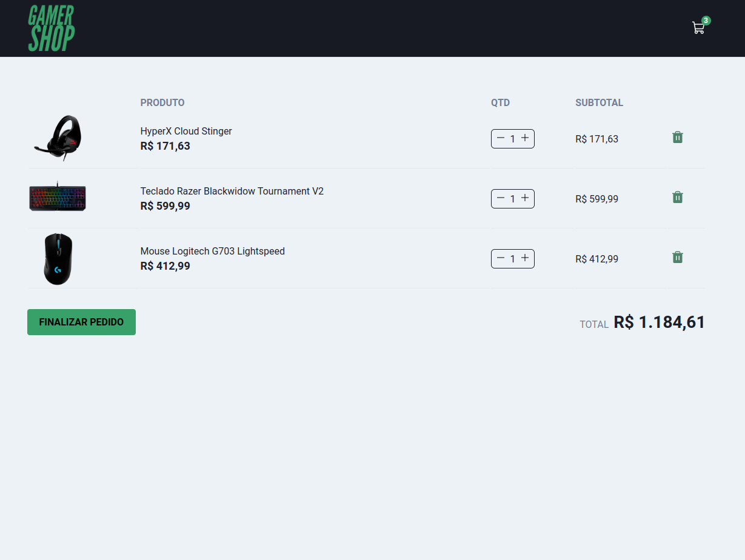Click the HyperX subtotal R$ 171,63
This screenshot has height=560, width=745.
(597, 139)
